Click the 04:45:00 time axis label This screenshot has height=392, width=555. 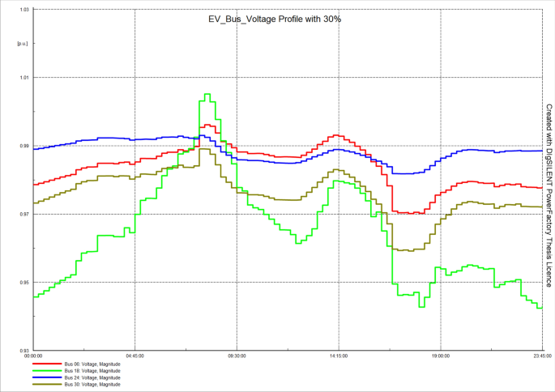(134, 356)
